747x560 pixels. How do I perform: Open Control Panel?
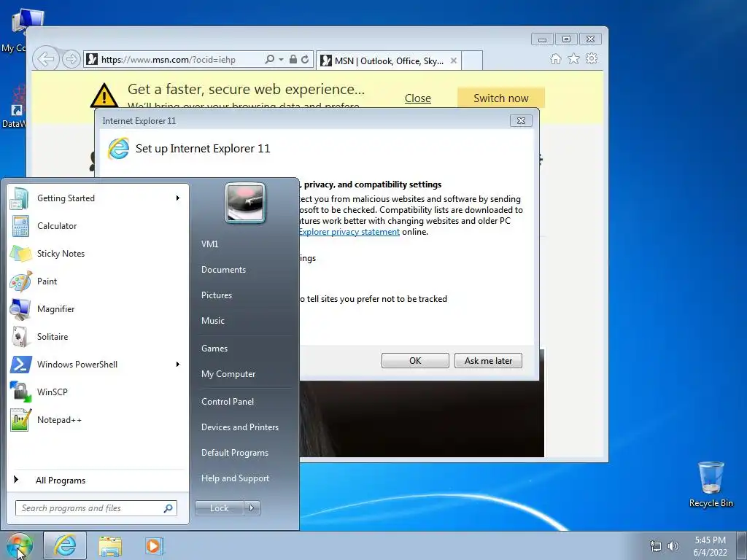228,402
